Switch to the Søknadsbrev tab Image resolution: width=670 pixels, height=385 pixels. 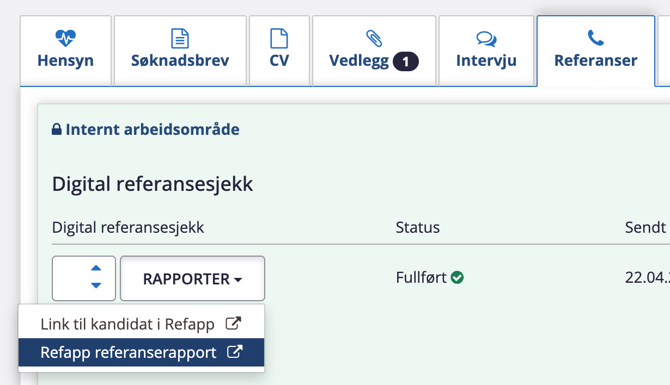180,51
